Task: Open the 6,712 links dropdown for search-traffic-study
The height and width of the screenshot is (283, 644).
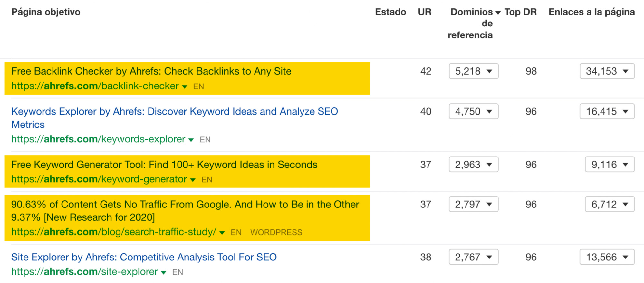Action: pos(609,204)
